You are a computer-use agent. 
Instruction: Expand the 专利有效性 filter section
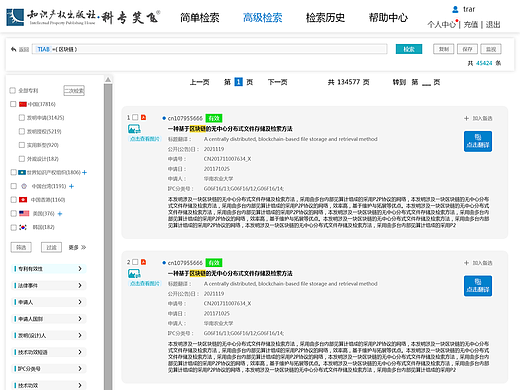click(49, 269)
